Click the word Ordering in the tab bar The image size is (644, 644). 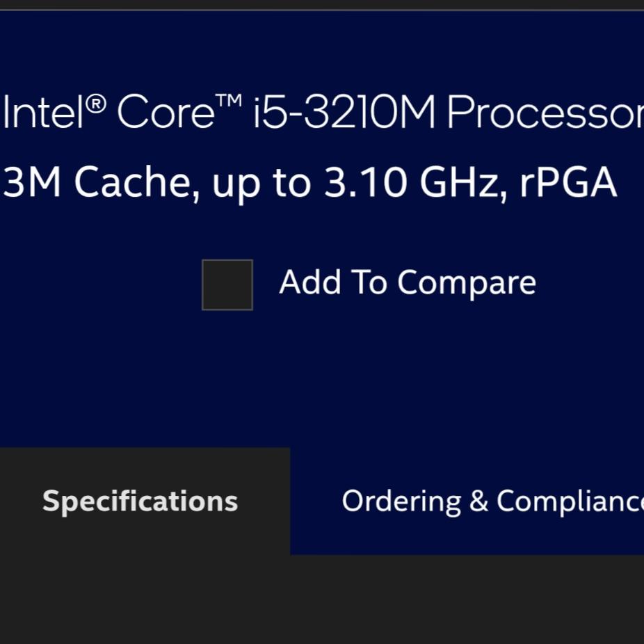(x=401, y=501)
